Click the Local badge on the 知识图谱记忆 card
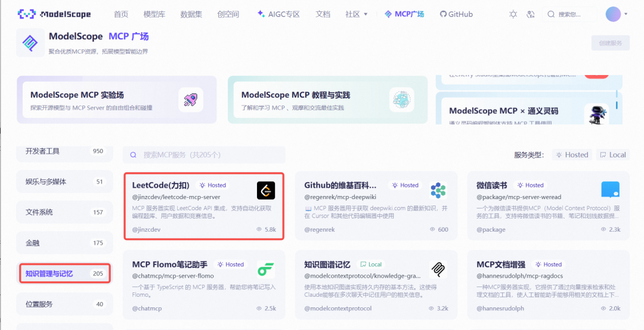 (x=371, y=264)
